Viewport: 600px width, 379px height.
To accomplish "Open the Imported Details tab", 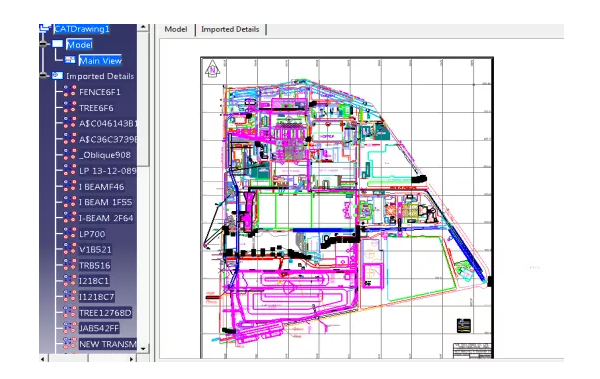I will pyautogui.click(x=230, y=29).
